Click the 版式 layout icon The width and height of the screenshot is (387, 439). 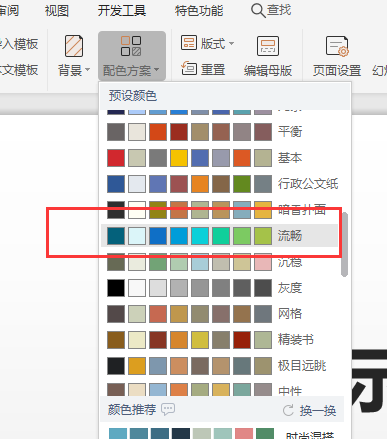click(x=189, y=43)
